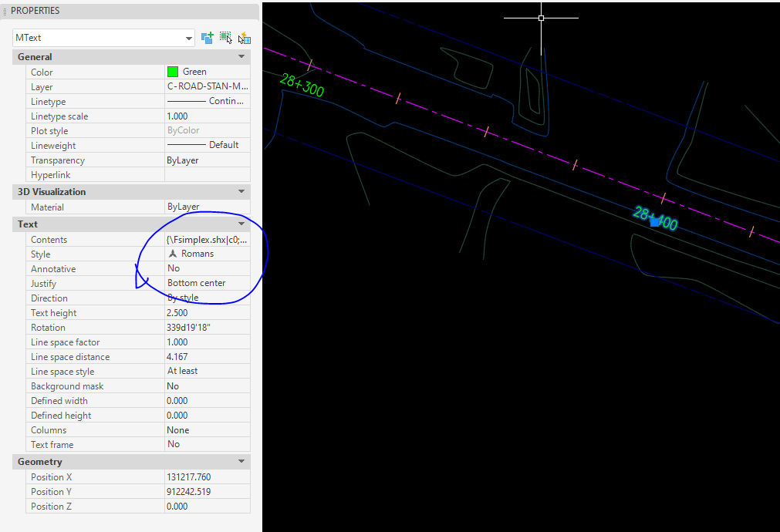The width and height of the screenshot is (780, 532).
Task: Toggle the PICKADD system variable icon
Action: [207, 37]
